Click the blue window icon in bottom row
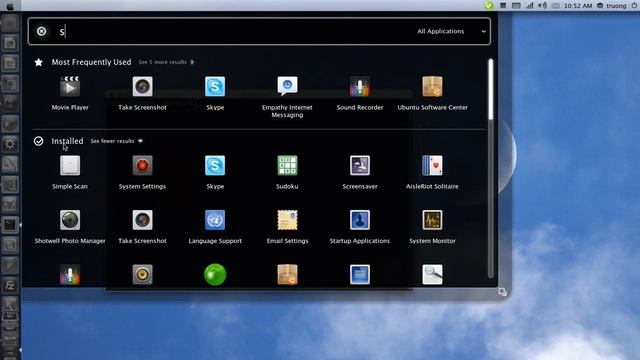 [360, 274]
